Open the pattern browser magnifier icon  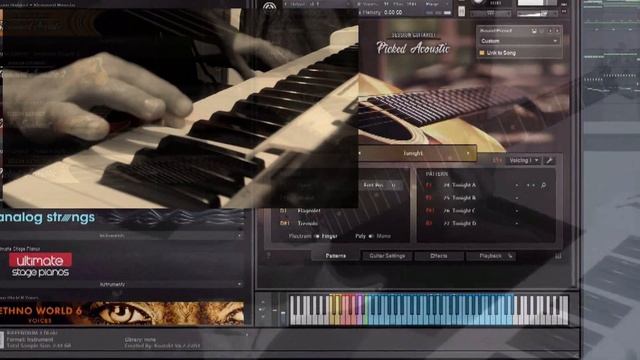[543, 185]
